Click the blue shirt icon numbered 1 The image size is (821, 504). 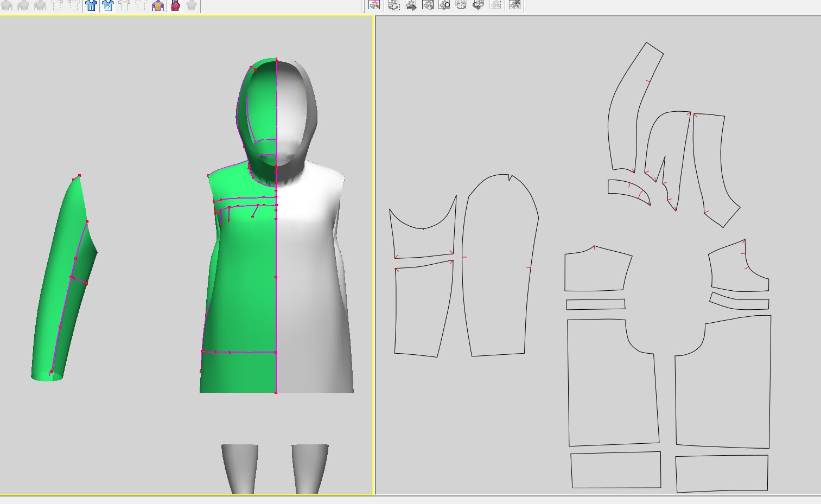click(91, 5)
